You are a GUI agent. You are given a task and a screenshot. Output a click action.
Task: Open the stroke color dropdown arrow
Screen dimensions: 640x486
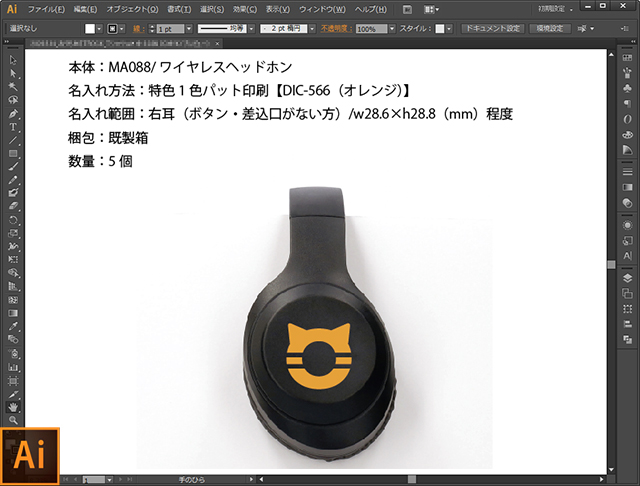click(x=122, y=29)
